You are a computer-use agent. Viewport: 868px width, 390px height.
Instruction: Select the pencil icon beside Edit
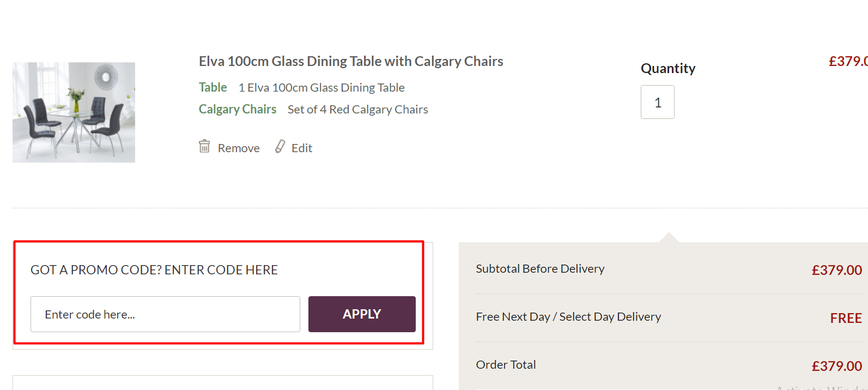pos(280,146)
